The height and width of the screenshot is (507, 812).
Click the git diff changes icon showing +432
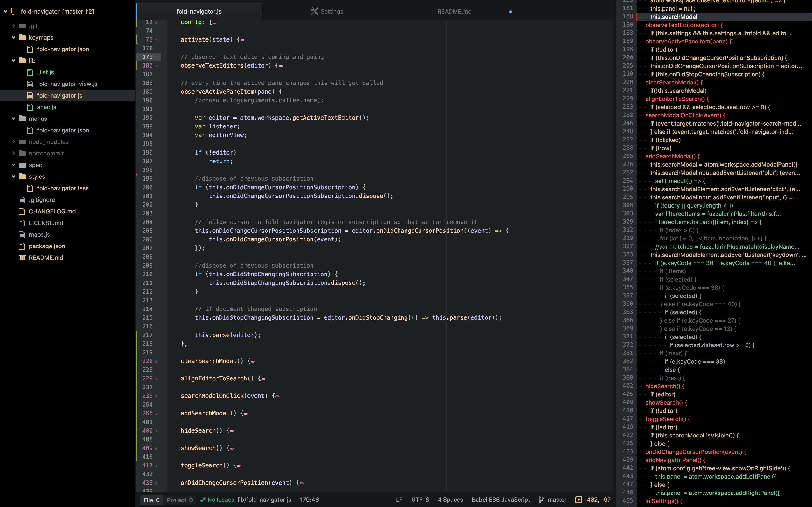pyautogui.click(x=579, y=500)
